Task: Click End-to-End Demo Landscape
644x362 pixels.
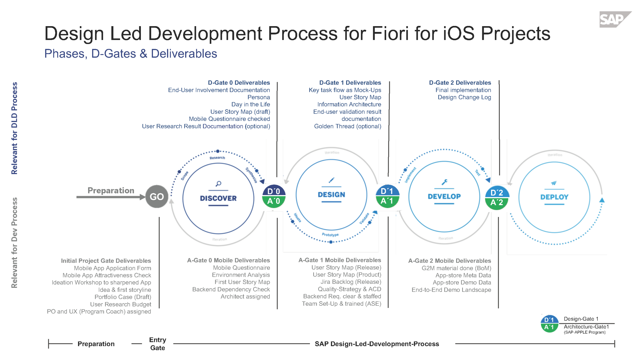Action: click(451, 290)
